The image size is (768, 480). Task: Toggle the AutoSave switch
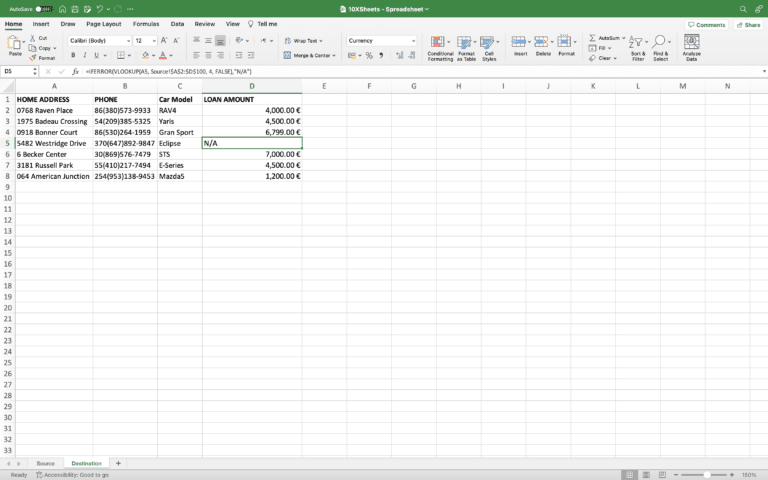[43, 9]
